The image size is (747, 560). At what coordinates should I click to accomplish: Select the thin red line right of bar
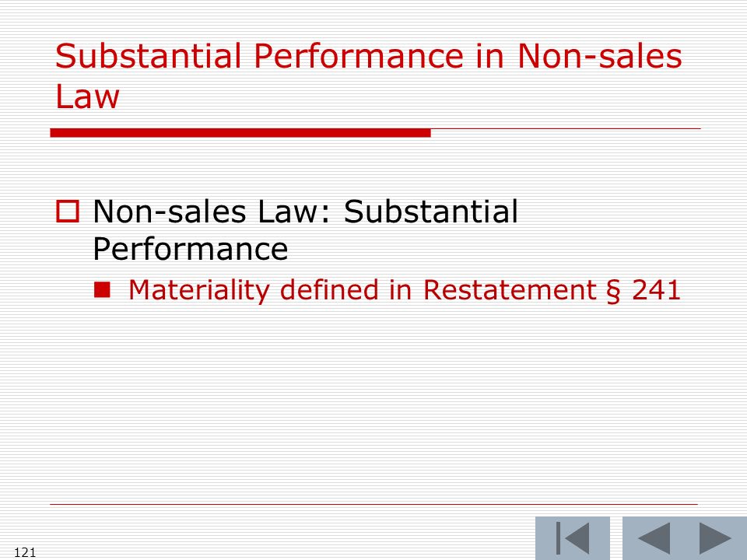point(566,128)
